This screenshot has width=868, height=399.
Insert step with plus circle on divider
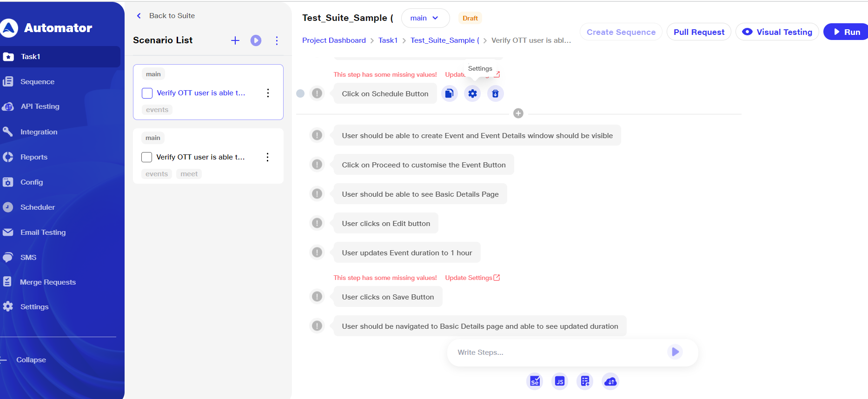[x=518, y=113]
